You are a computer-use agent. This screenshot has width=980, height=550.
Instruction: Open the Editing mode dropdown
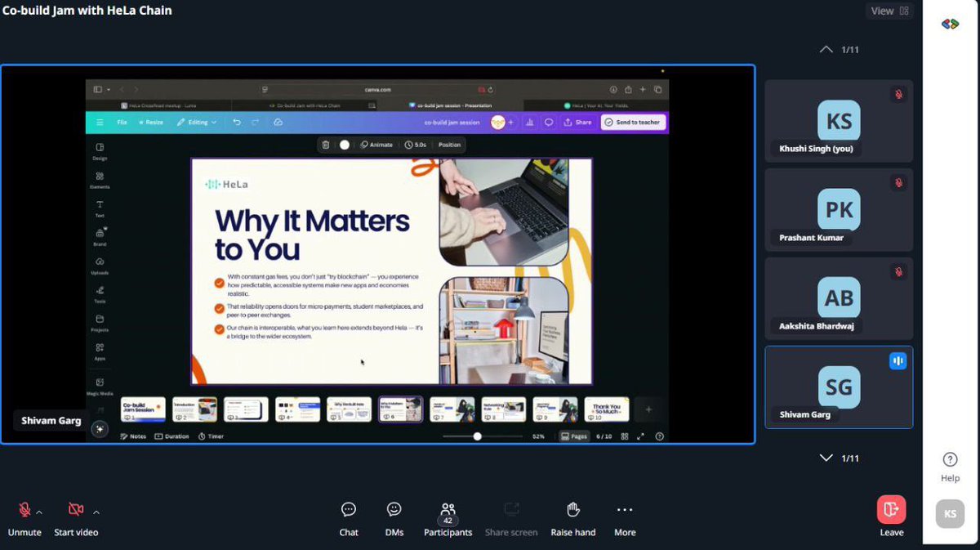tap(197, 123)
